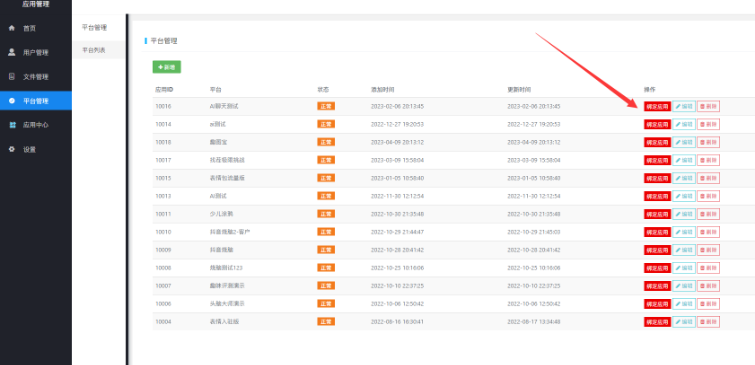Delete app 10011 with the trash button
Viewport: 755px width, 365px height.
(708, 214)
